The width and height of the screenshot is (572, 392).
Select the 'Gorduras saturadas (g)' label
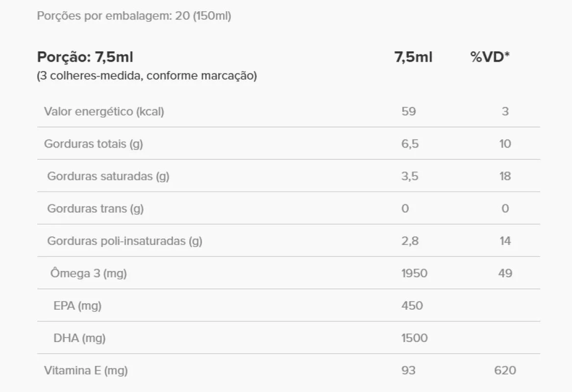coord(108,176)
